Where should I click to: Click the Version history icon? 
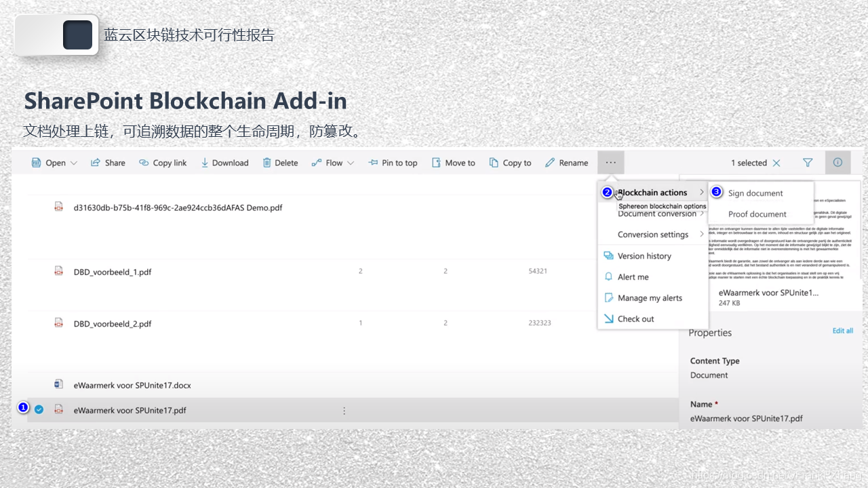point(608,256)
